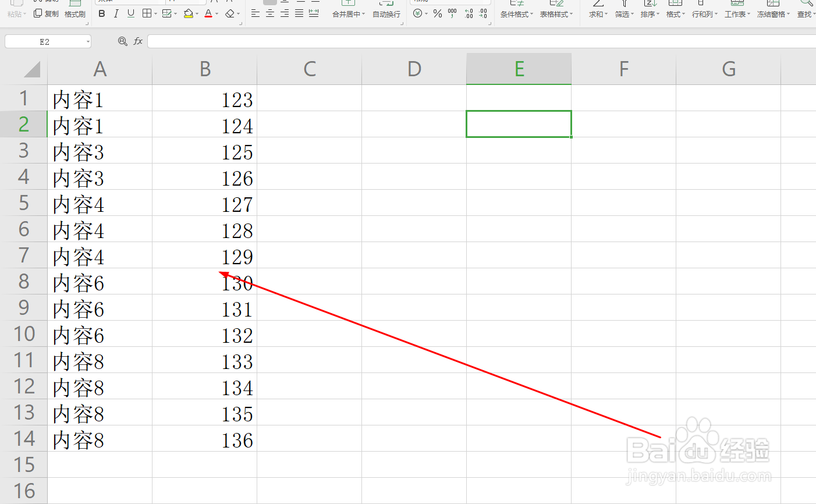Select column C header
This screenshot has width=816, height=504.
click(310, 69)
